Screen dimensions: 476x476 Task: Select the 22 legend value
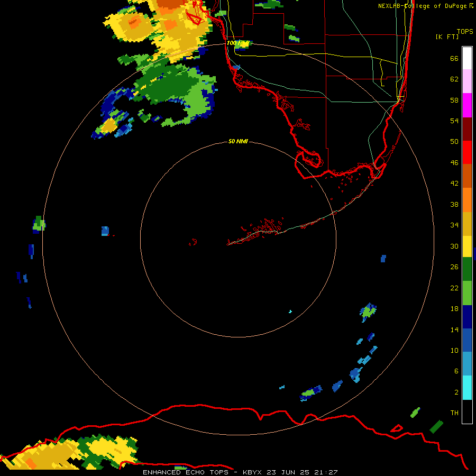[x=454, y=288]
